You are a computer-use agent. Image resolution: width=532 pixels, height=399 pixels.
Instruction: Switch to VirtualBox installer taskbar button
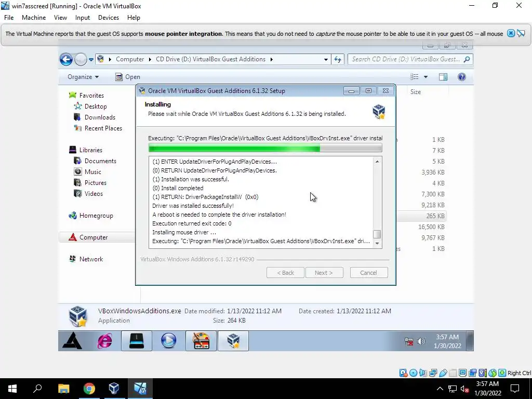[233, 341]
